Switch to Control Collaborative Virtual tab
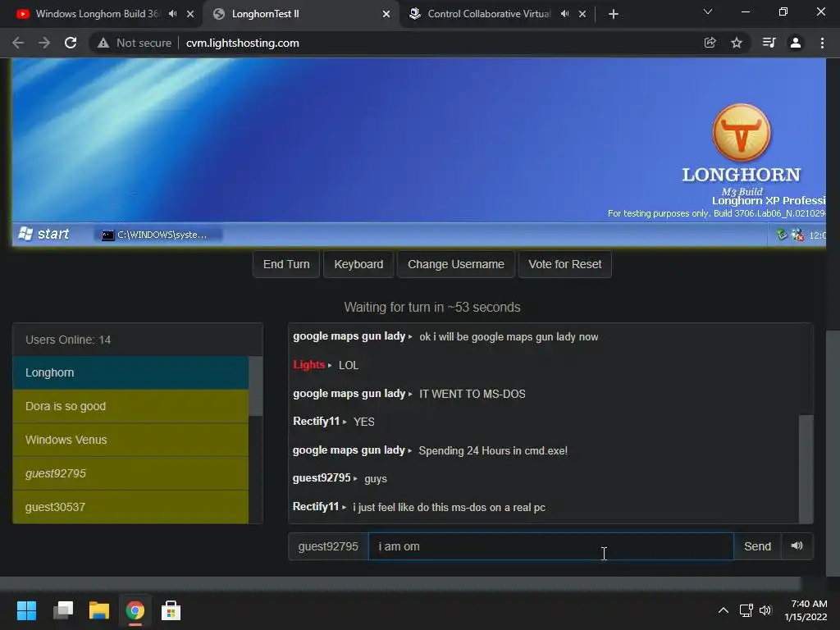 pyautogui.click(x=489, y=14)
